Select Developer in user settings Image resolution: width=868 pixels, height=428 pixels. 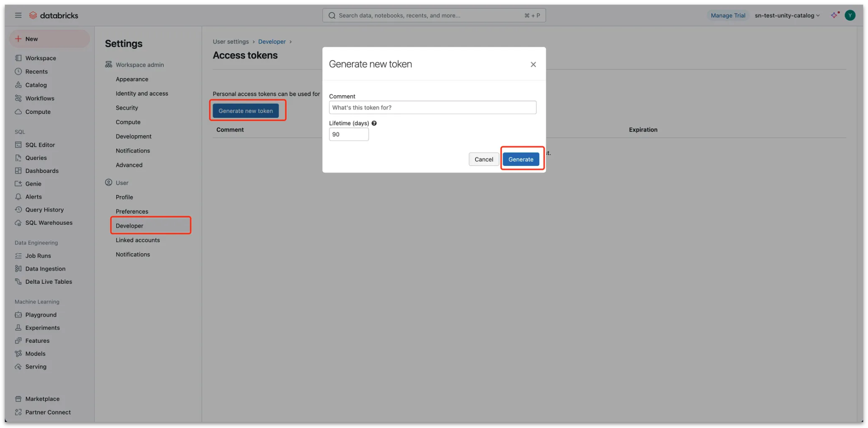[129, 226]
